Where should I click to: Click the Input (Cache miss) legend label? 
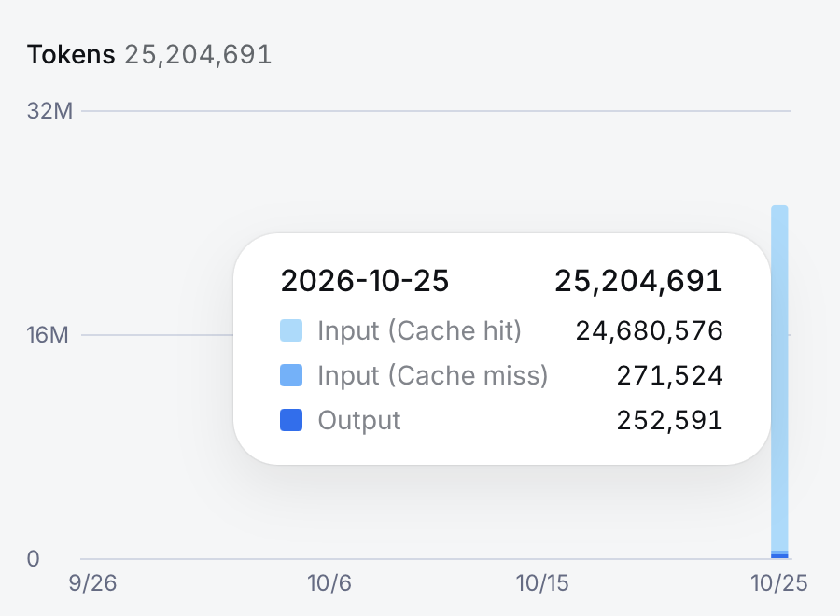pos(433,375)
